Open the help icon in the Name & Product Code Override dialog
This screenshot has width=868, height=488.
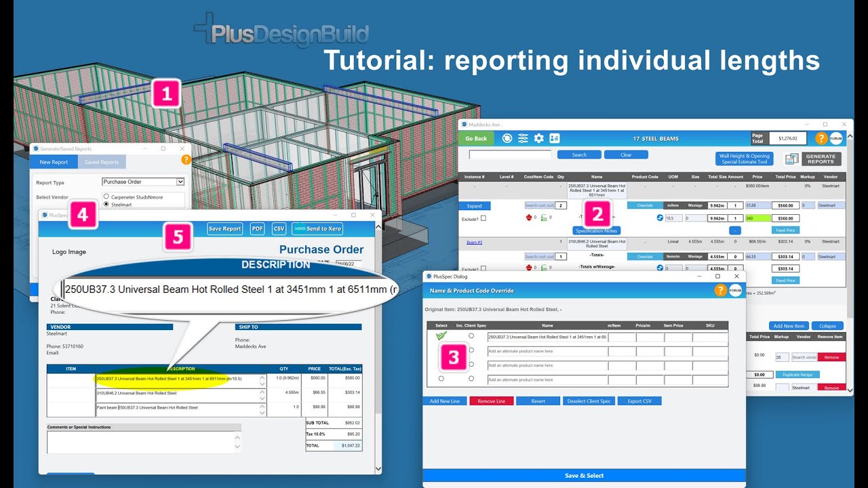[720, 290]
